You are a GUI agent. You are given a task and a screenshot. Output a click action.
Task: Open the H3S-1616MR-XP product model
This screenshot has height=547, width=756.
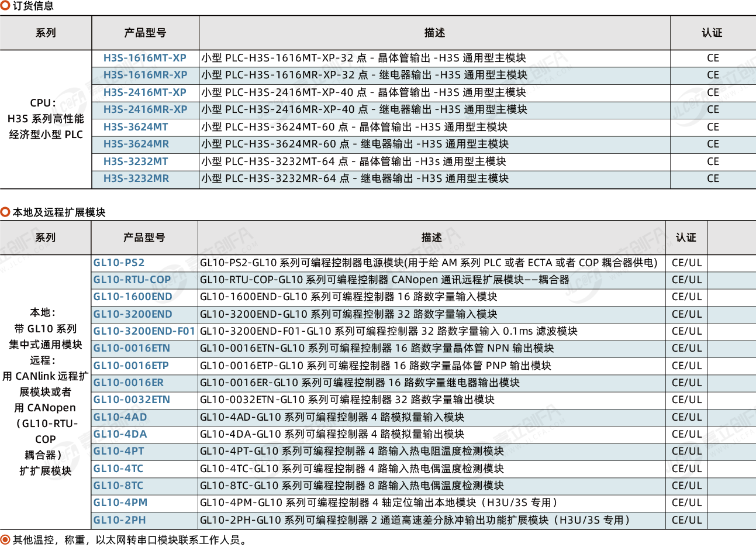click(x=146, y=75)
